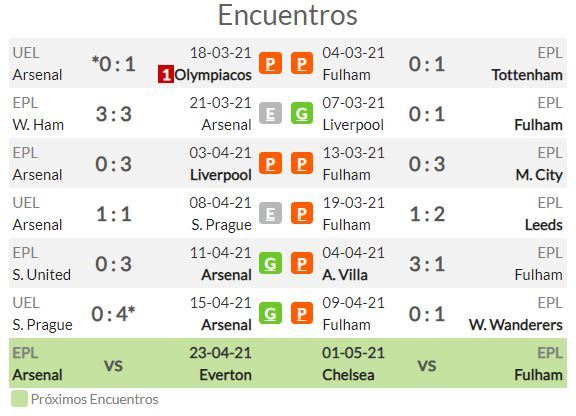
Task: Click gray E badge for S. Prague draw
Action: tap(270, 214)
